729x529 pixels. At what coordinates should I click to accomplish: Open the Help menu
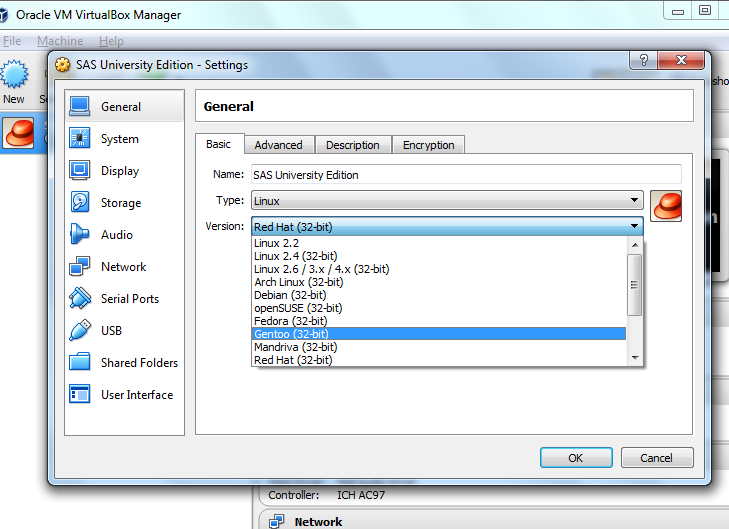pyautogui.click(x=111, y=41)
